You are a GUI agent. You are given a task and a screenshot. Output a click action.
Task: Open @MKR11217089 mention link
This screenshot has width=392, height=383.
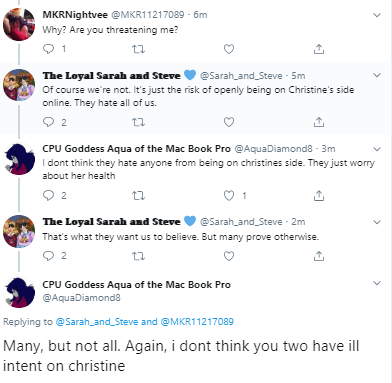tap(197, 322)
